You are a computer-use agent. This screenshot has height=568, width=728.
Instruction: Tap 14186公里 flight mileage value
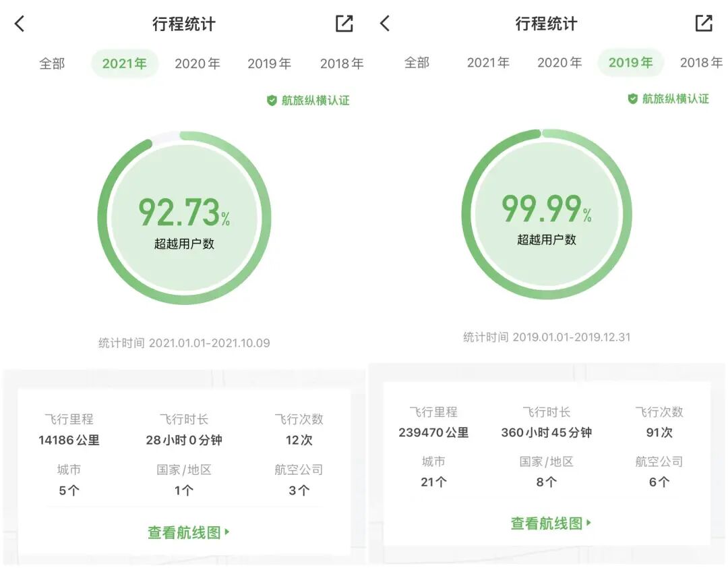point(69,440)
